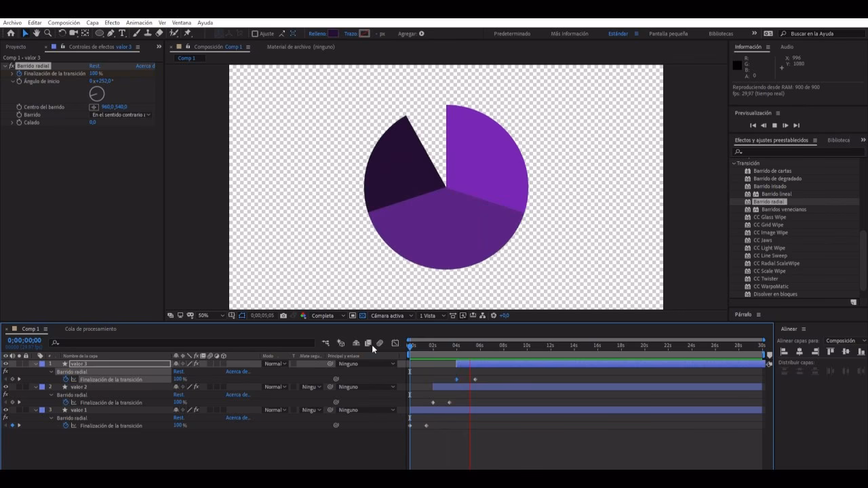Screen dimensions: 868x488
Task: Activate the Brush tool
Action: [x=135, y=33]
